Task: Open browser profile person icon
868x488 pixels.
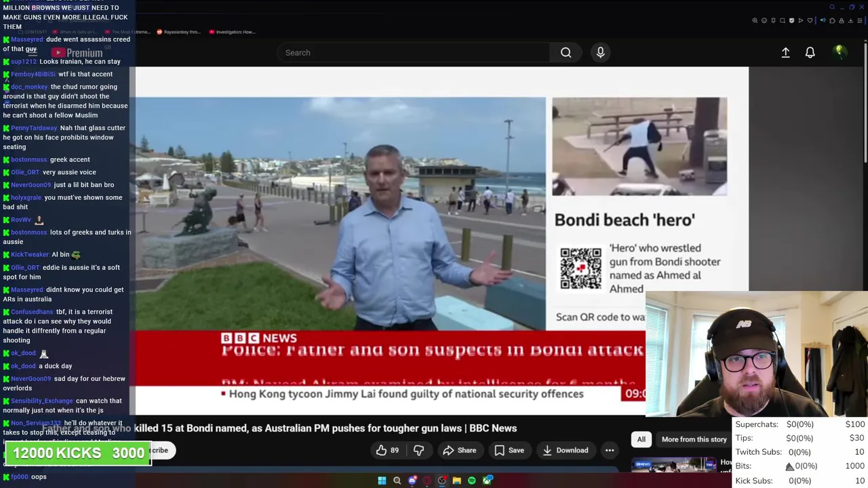Action: click(842, 20)
